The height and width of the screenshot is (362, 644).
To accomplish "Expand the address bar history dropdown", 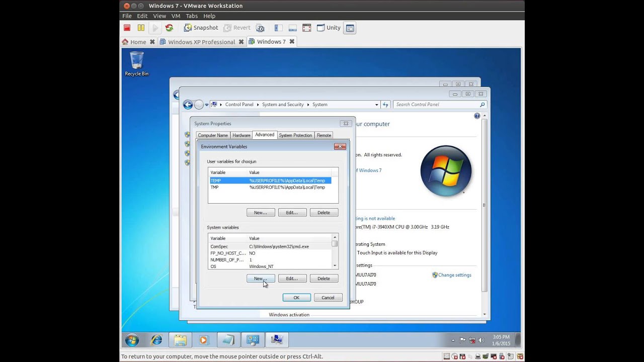I will (x=376, y=105).
